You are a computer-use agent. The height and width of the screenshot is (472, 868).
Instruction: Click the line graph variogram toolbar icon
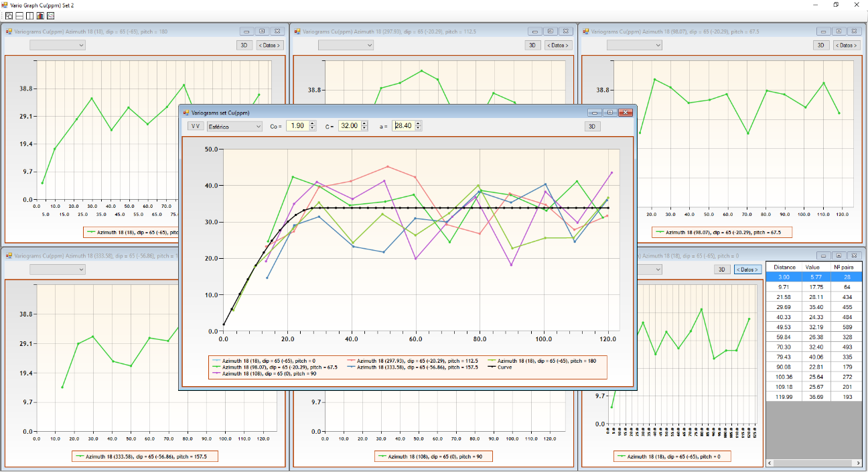[x=50, y=15]
